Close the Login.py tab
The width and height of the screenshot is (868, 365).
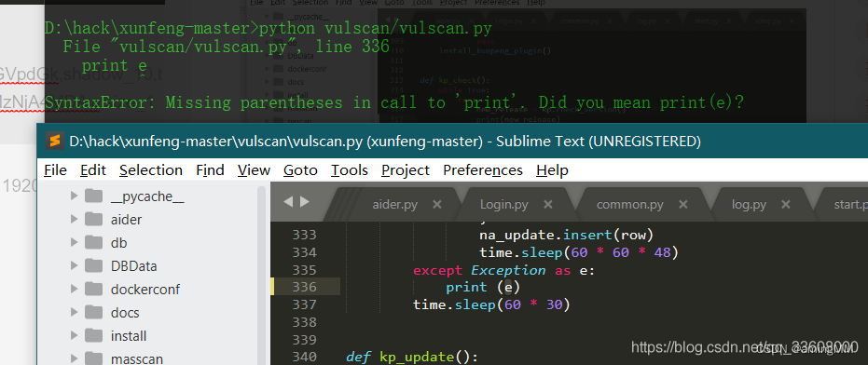[548, 205]
